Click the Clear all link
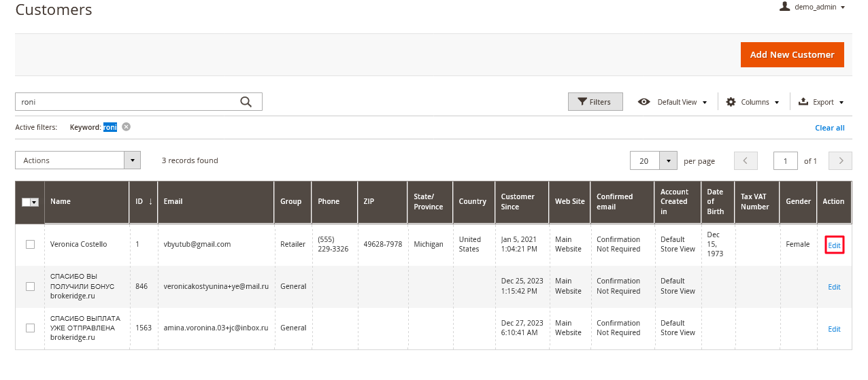The height and width of the screenshot is (380, 868). coord(830,128)
